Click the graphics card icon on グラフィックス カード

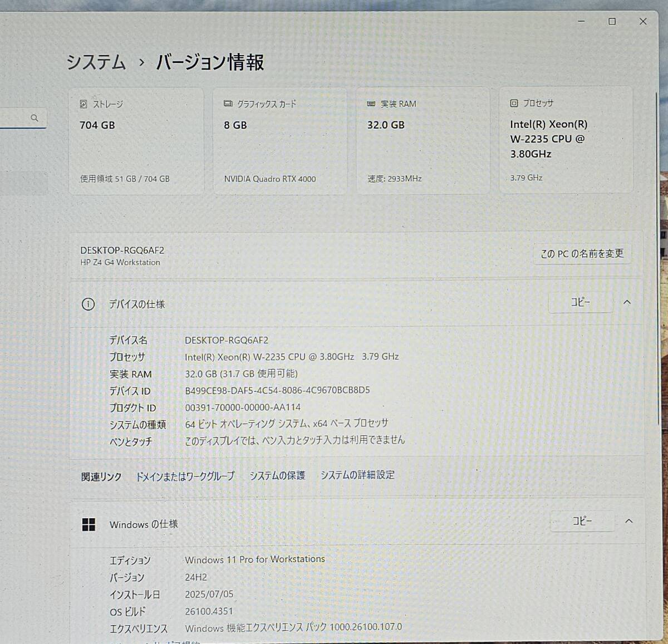coord(228,104)
